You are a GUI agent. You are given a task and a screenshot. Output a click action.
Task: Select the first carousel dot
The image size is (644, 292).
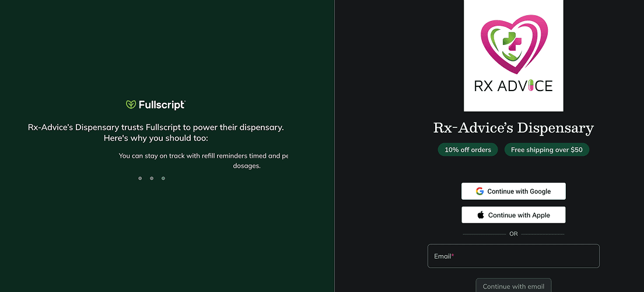(140, 178)
